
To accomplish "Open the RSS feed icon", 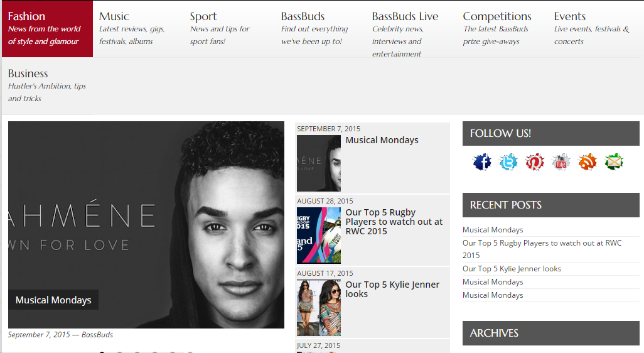I will [588, 162].
